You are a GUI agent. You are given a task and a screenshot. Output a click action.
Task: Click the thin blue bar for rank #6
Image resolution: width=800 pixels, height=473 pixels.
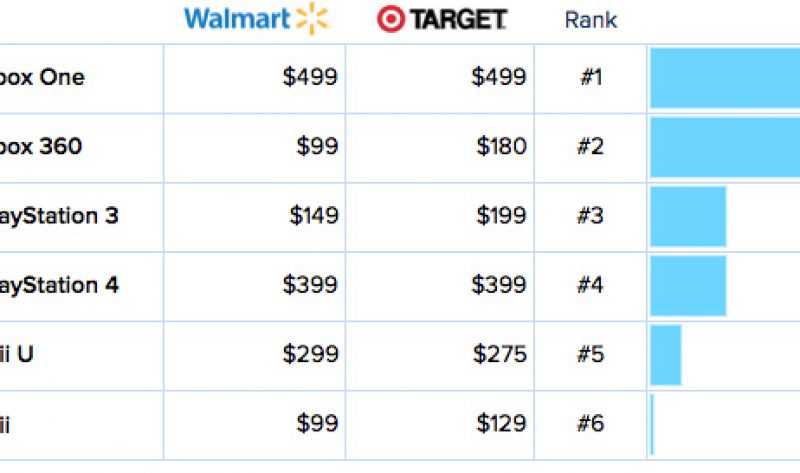pos(652,425)
